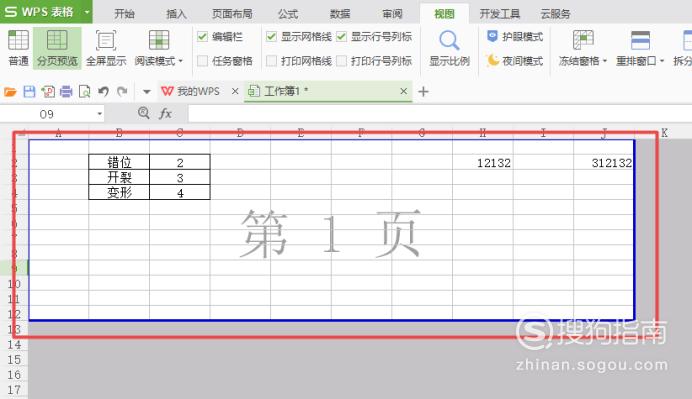Click the redo arrow icon
The width and height of the screenshot is (692, 399).
[x=122, y=91]
